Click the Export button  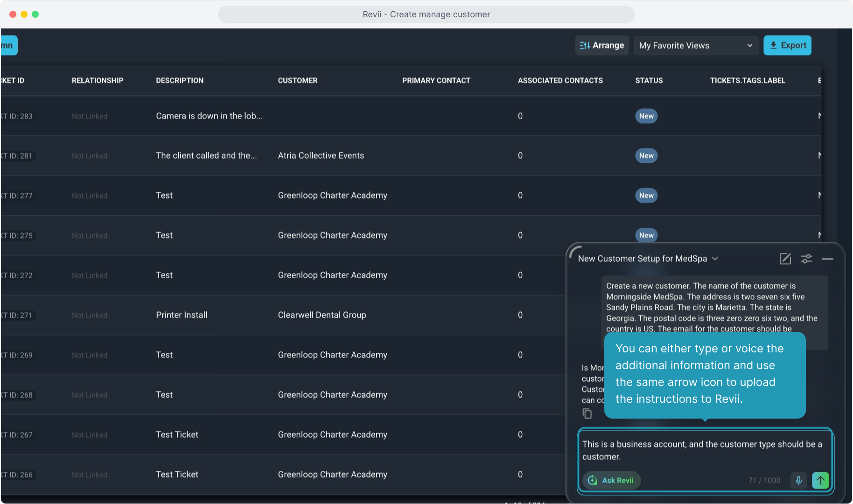tap(787, 45)
